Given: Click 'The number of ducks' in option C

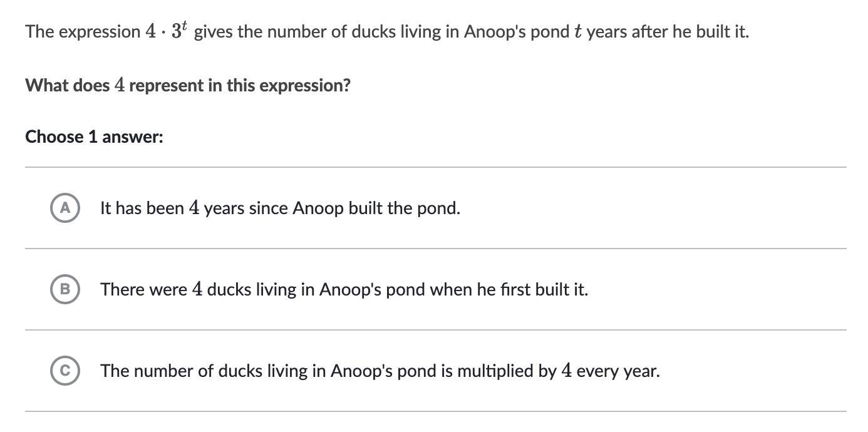Looking at the screenshot, I should [x=157, y=371].
